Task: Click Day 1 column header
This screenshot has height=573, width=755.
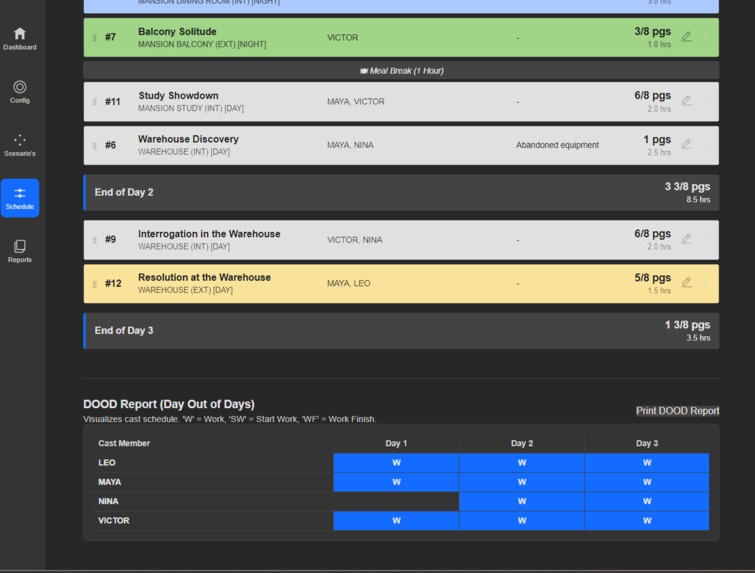Action: 396,443
